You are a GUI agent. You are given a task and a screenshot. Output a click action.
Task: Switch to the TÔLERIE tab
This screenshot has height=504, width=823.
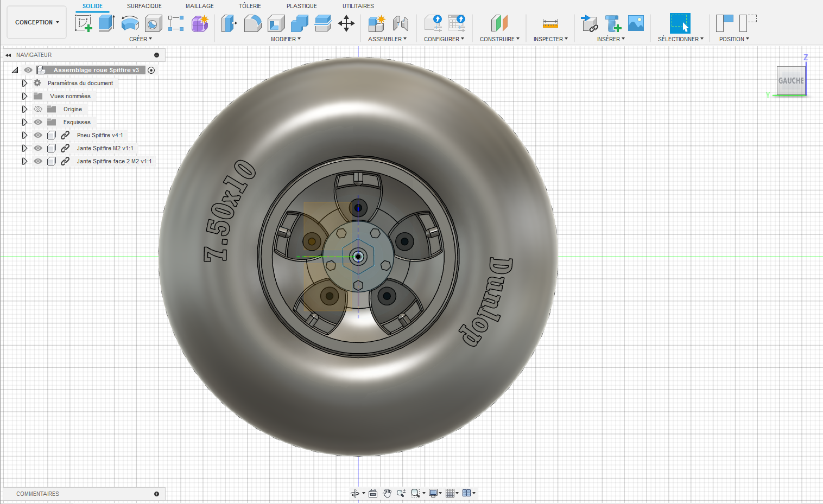(250, 6)
